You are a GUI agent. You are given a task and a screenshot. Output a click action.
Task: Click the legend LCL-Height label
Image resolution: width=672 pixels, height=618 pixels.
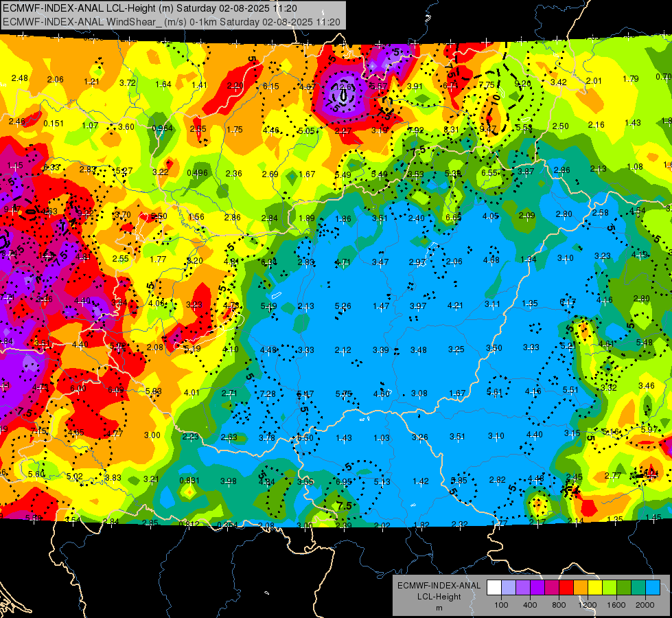[439, 597]
